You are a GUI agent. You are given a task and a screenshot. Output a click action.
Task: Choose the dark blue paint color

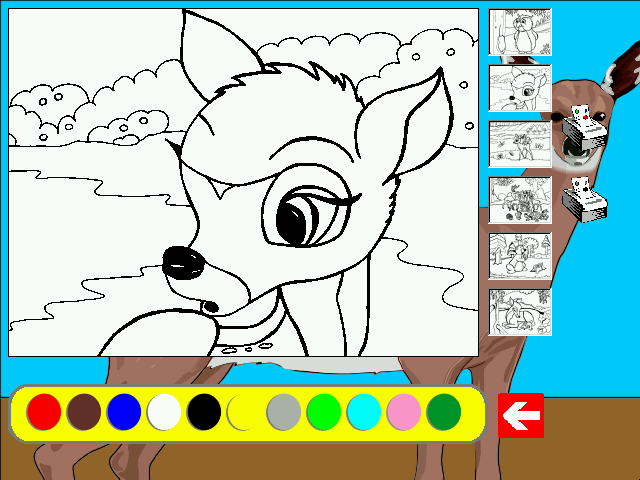point(124,412)
